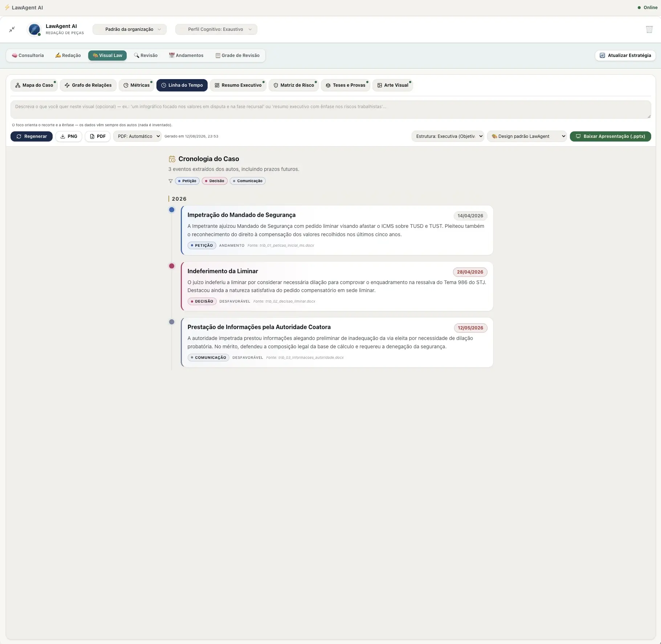Open the Revisão tab
The image size is (661, 644).
click(x=146, y=56)
